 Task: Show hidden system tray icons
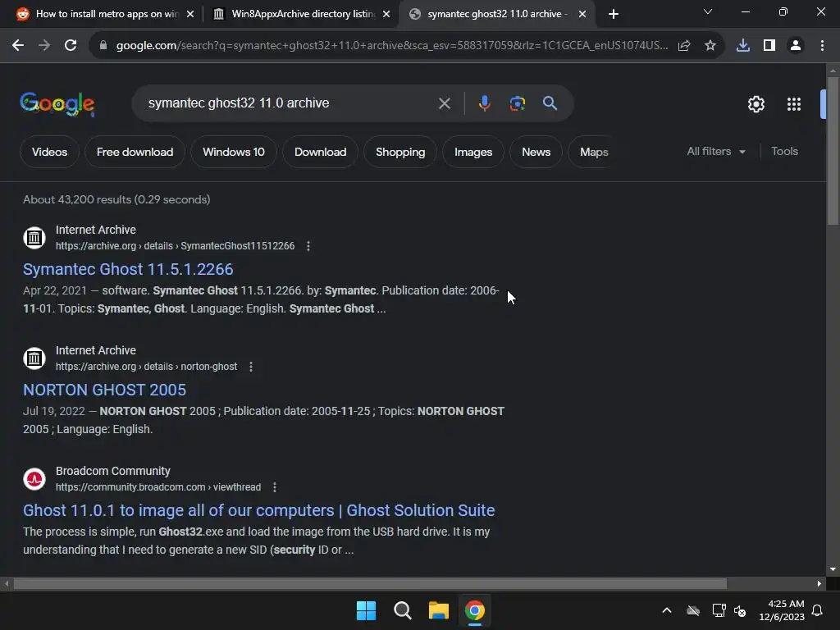pos(667,610)
